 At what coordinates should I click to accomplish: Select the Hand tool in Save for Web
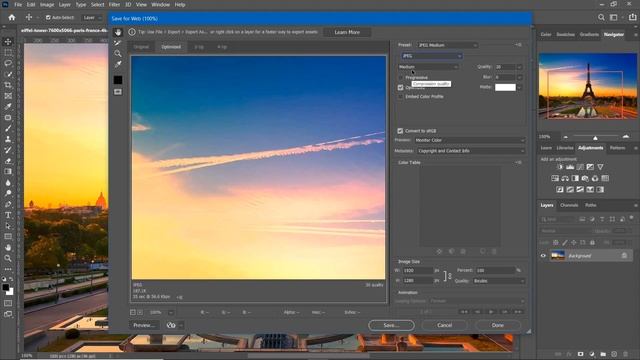[x=118, y=32]
